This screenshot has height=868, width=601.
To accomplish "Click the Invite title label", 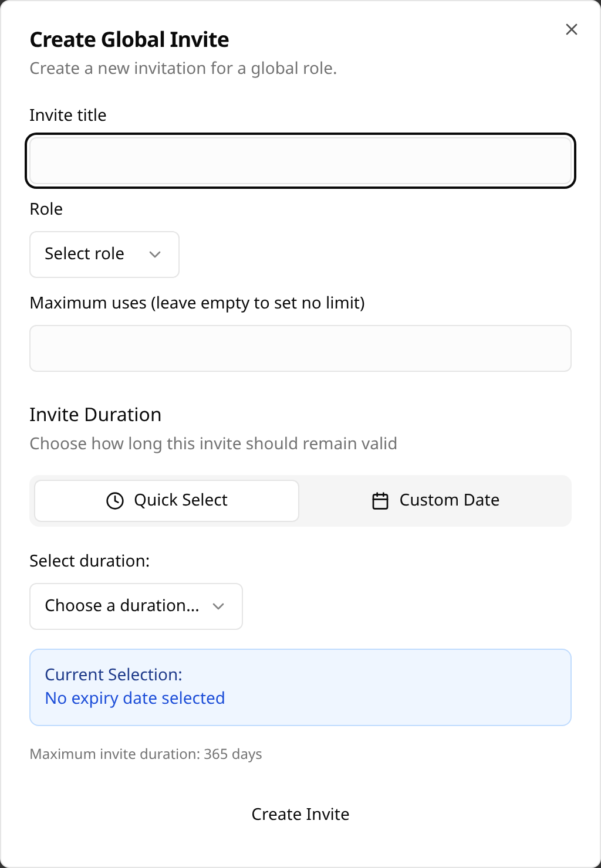I will [x=68, y=115].
